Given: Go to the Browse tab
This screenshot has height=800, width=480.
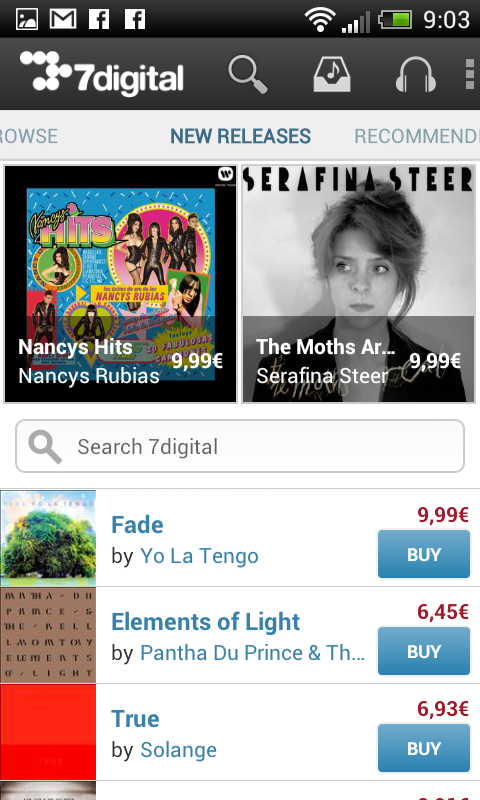Looking at the screenshot, I should (29, 136).
